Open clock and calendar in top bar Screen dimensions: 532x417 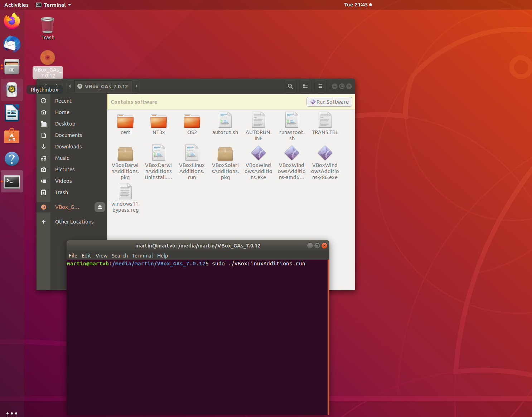click(x=358, y=5)
